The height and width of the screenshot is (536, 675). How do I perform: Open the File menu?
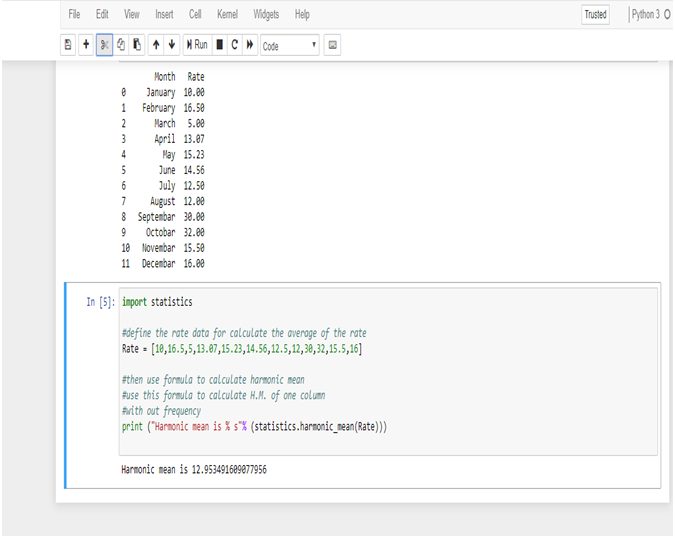pos(74,15)
